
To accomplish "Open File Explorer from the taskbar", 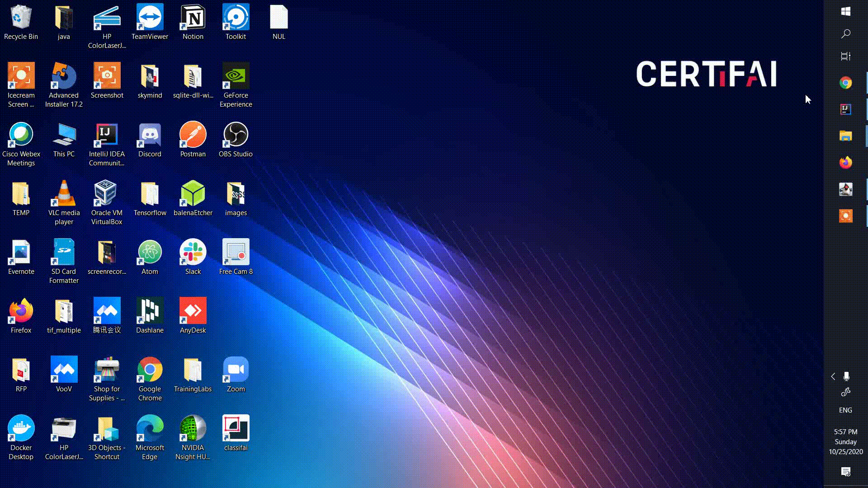I will point(845,136).
